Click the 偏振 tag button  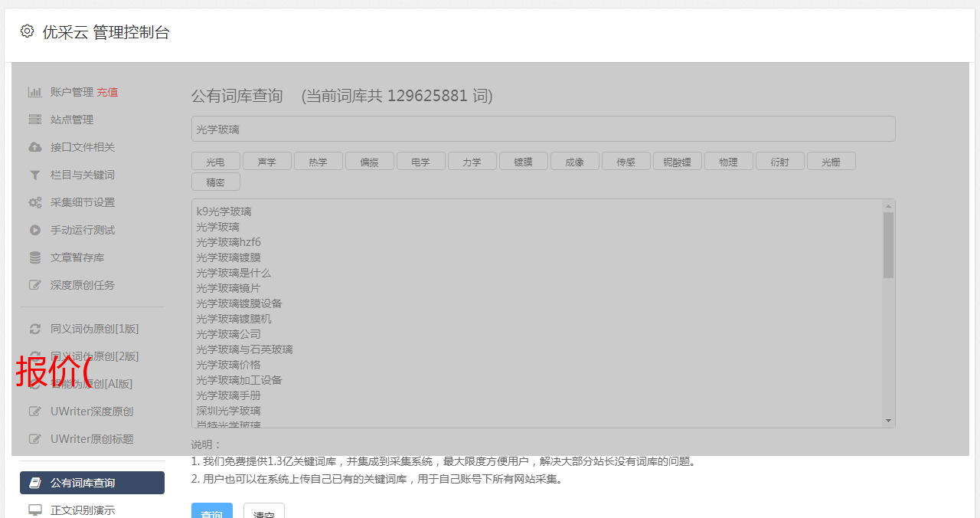click(x=369, y=161)
